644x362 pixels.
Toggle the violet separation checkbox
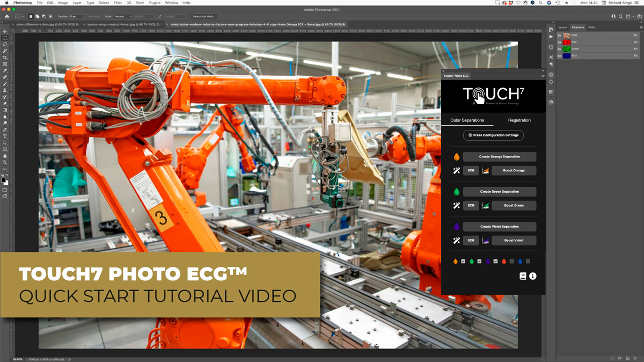(495, 262)
